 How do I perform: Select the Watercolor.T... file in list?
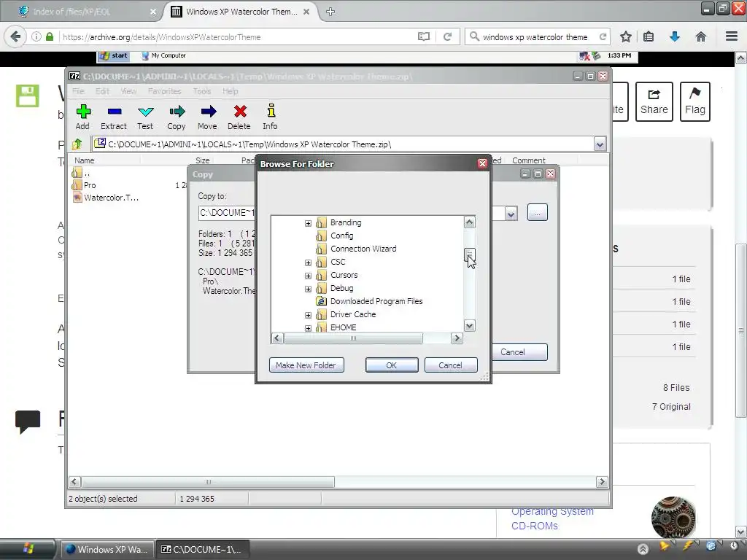point(106,198)
